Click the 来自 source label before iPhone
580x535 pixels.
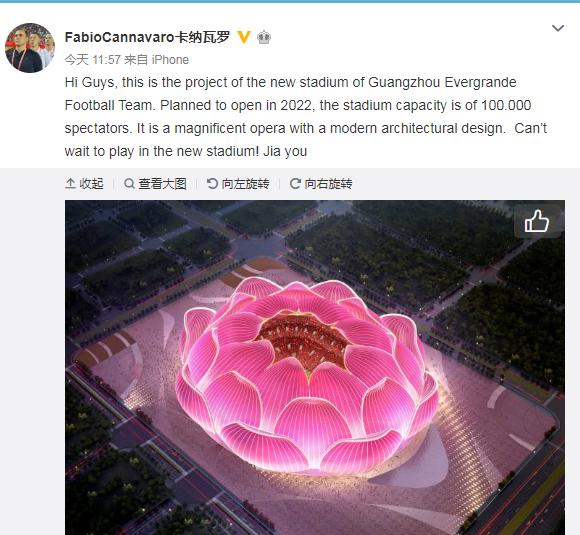pos(136,60)
